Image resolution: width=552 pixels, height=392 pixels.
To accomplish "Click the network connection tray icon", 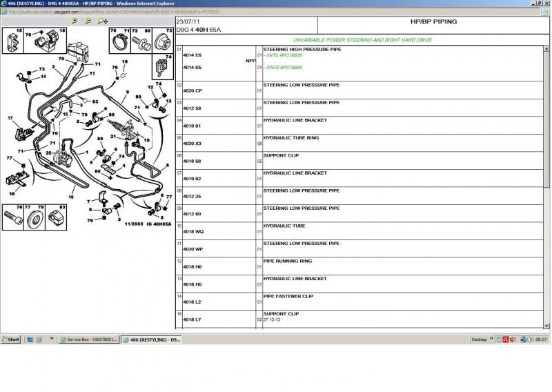I will [523, 340].
